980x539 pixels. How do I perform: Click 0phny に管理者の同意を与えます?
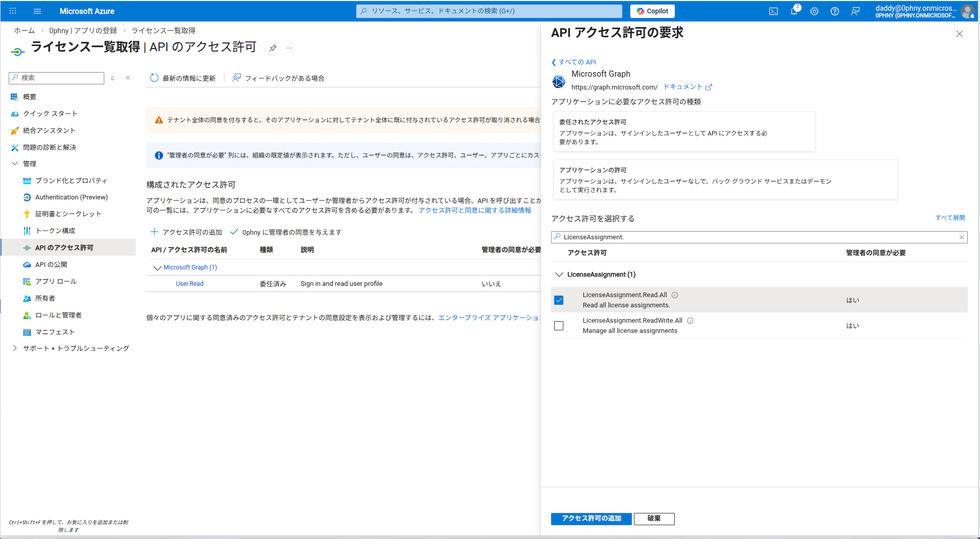[286, 232]
